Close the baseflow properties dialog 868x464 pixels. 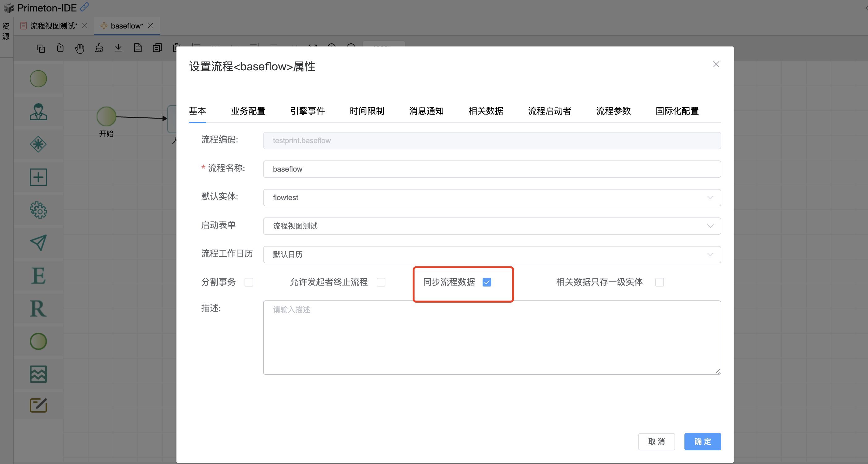716,64
